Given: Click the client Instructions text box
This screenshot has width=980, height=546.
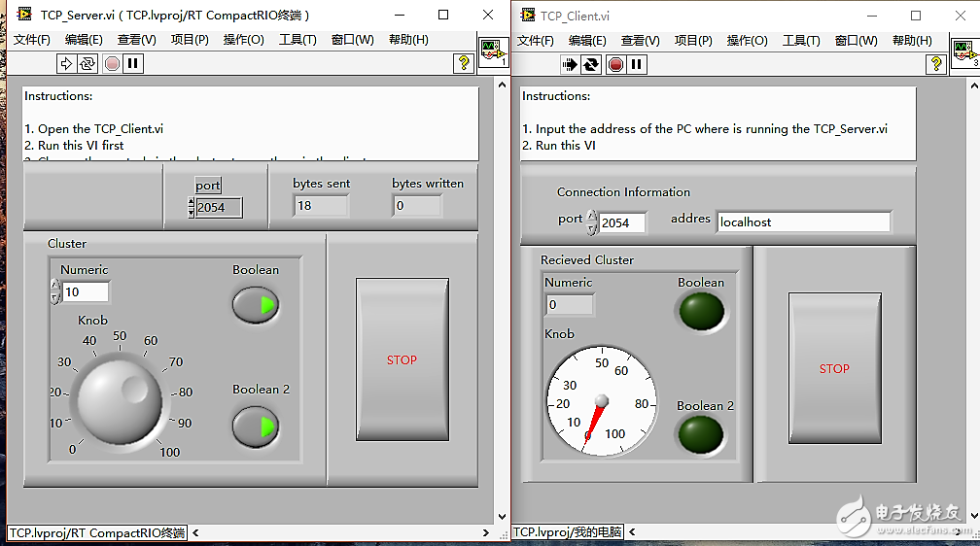Looking at the screenshot, I should (718, 123).
